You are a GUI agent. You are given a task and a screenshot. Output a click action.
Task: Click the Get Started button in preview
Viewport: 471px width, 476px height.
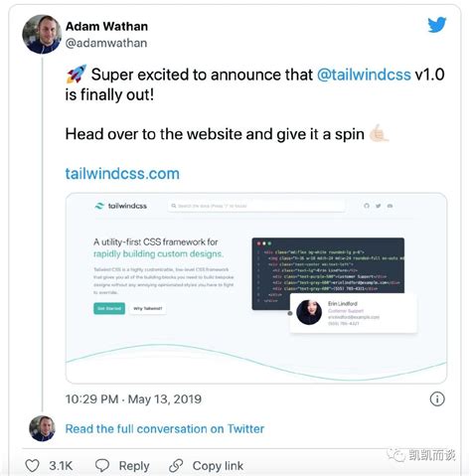click(109, 308)
